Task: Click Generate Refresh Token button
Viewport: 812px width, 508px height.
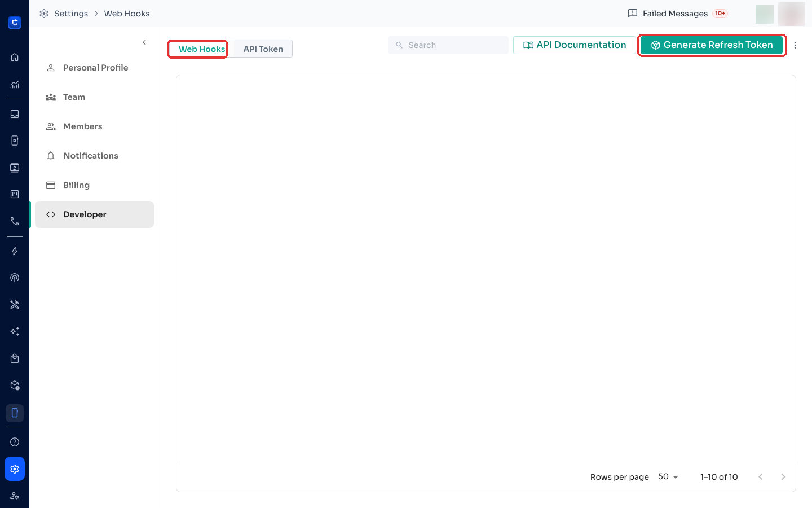Action: tap(712, 45)
